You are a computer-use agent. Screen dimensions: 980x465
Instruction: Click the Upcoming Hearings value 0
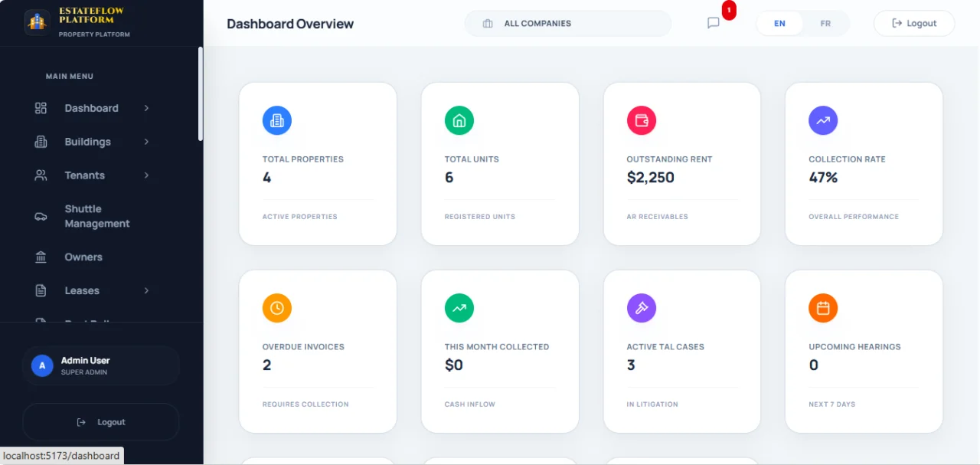813,365
